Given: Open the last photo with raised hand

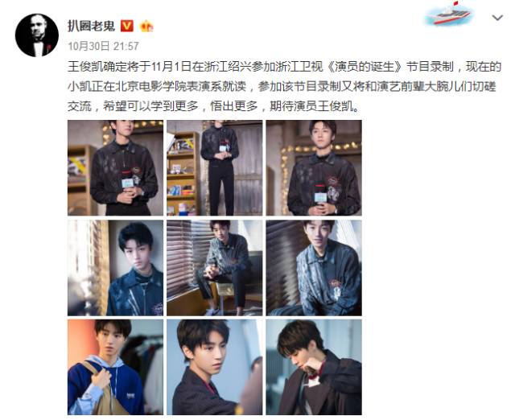Looking at the screenshot, I should click(x=314, y=368).
